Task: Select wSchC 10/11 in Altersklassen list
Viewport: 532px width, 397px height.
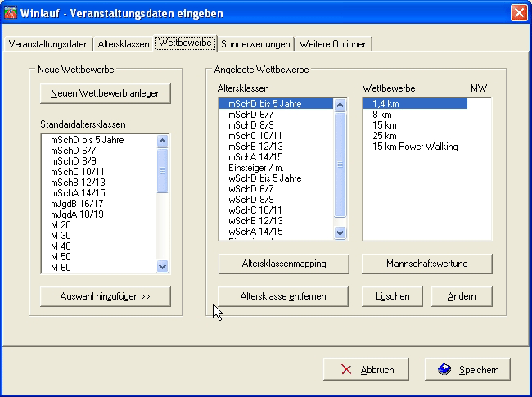Action: [x=254, y=210]
